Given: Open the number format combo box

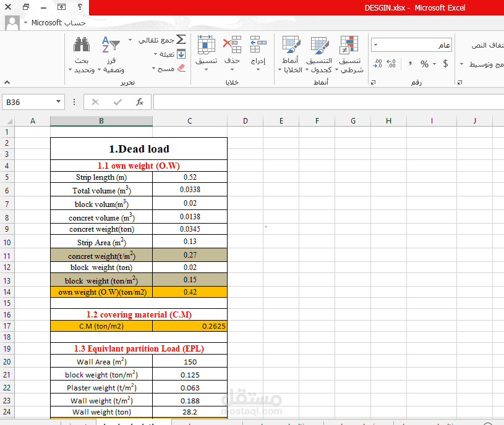Looking at the screenshot, I should pyautogui.click(x=411, y=45).
